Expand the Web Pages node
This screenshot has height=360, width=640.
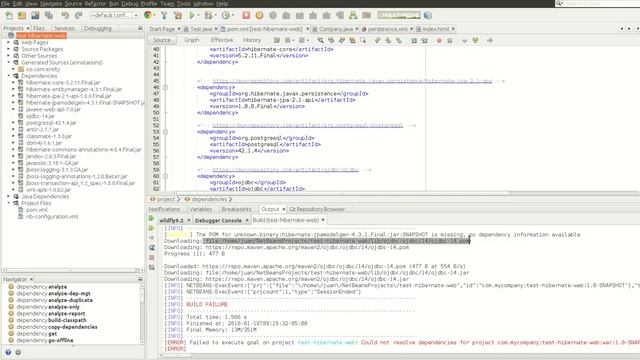(9, 42)
